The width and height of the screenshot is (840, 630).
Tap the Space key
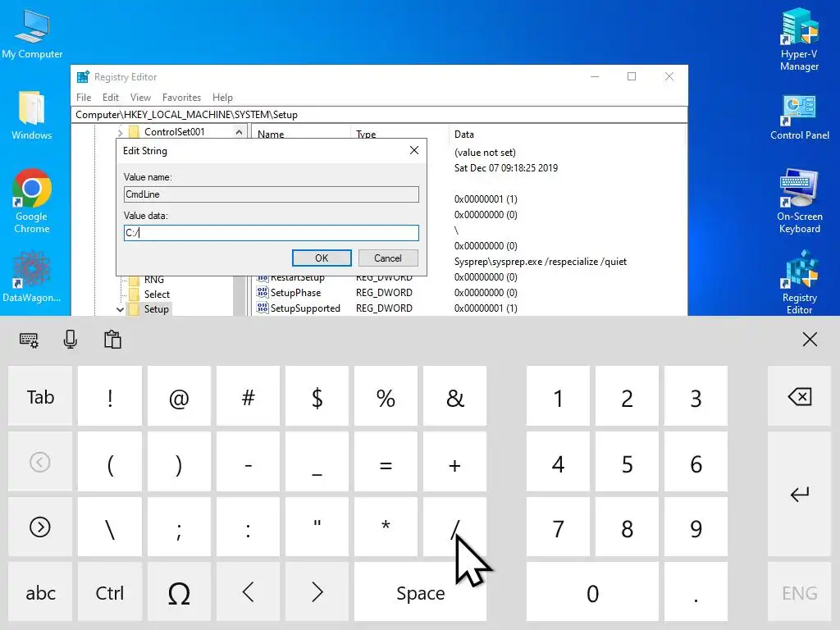point(421,592)
